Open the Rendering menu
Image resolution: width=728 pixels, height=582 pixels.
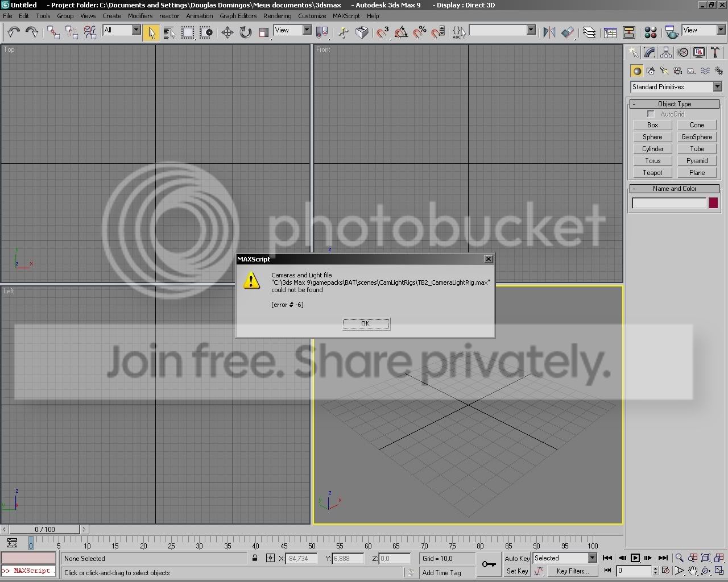[277, 16]
